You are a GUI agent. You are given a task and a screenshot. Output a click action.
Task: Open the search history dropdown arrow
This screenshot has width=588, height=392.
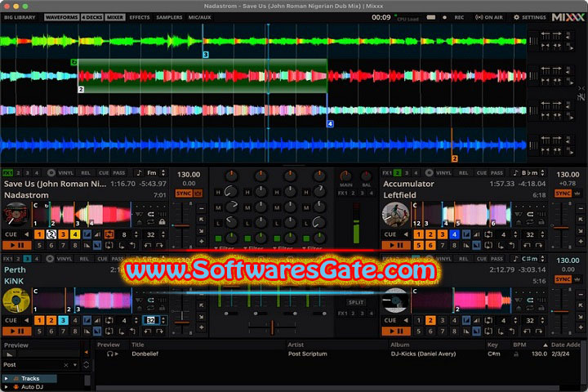pyautogui.click(x=75, y=365)
